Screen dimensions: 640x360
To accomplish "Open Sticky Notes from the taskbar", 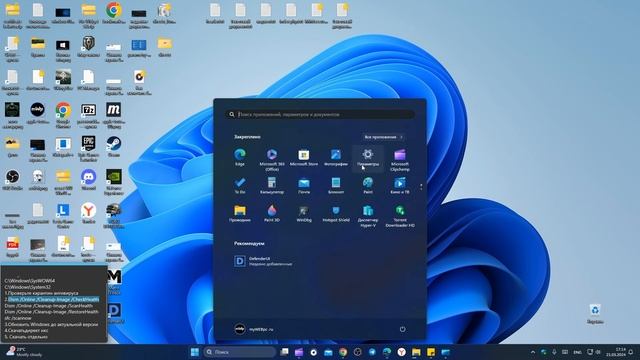I will 431,352.
